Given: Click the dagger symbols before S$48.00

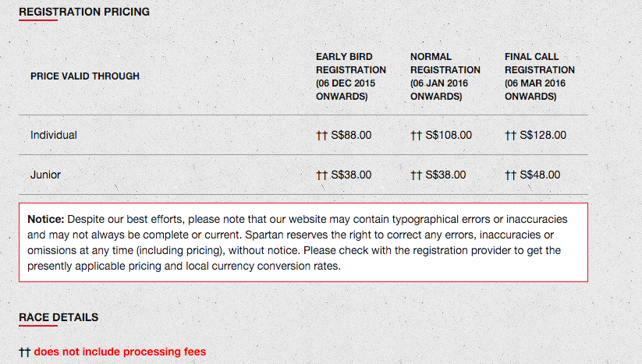Looking at the screenshot, I should [x=511, y=175].
